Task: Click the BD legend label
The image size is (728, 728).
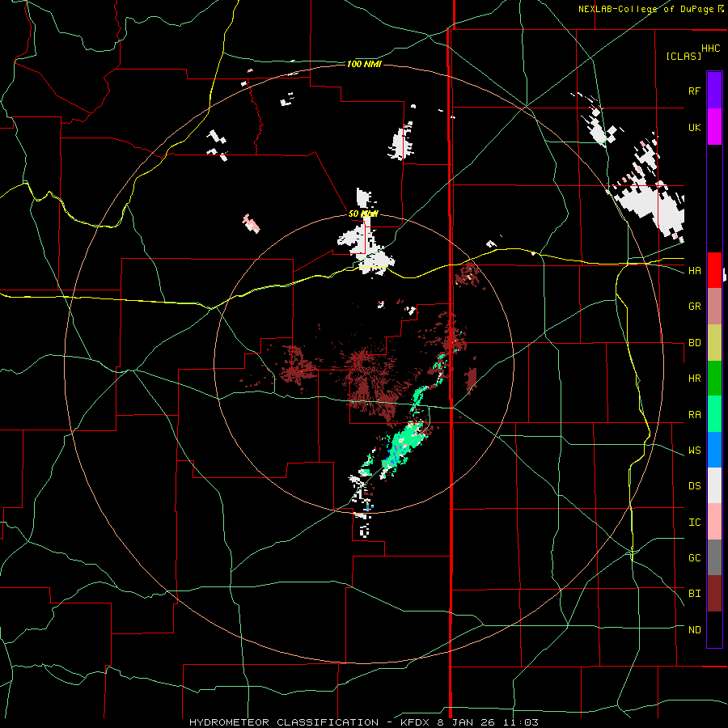Action: click(694, 343)
